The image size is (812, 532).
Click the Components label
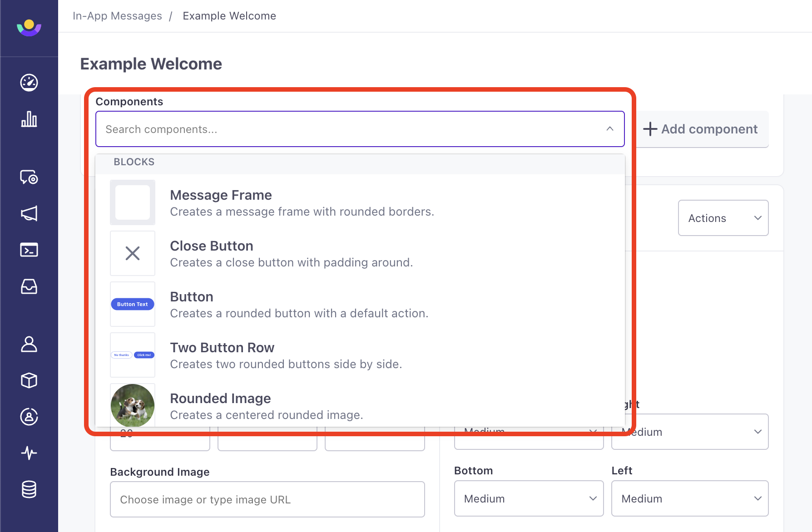tap(129, 102)
